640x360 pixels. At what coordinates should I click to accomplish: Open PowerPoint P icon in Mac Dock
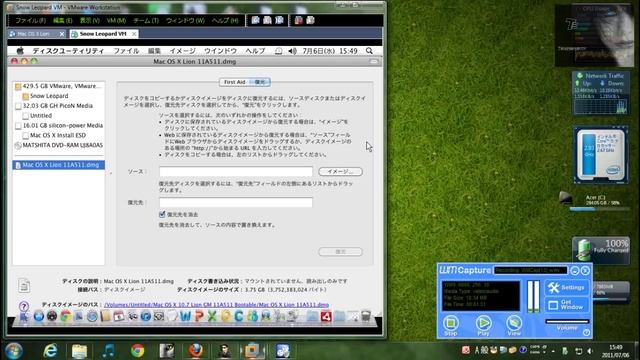click(x=199, y=316)
